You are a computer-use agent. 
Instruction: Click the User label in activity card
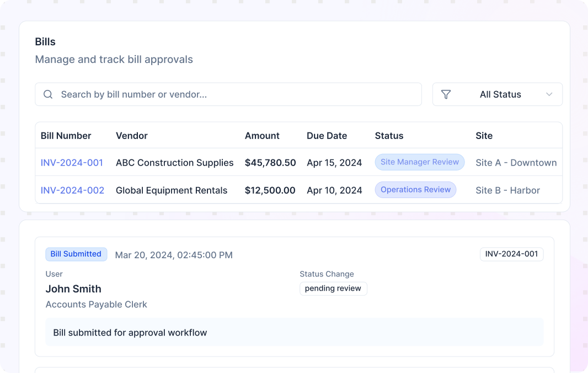point(54,274)
